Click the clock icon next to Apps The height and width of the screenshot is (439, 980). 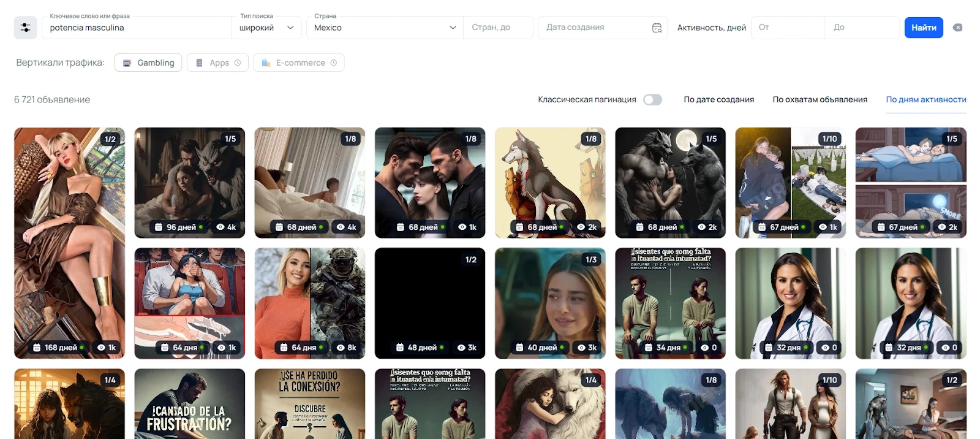pyautogui.click(x=238, y=63)
